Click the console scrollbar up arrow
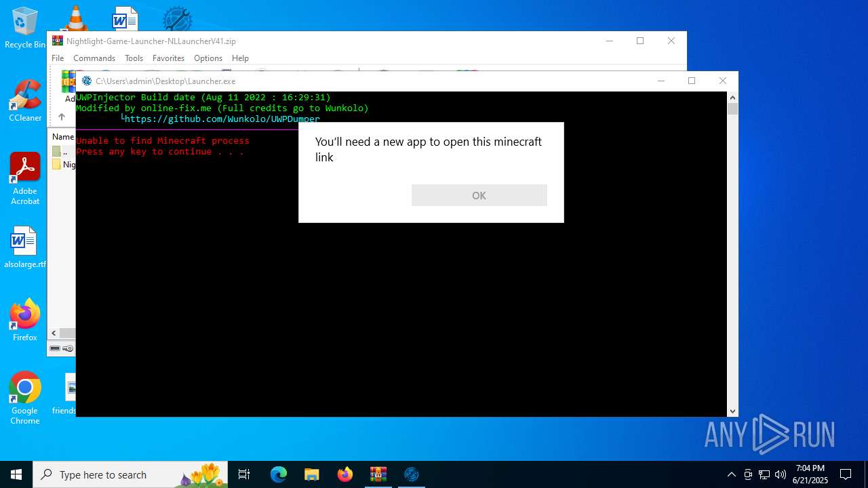 pos(732,97)
